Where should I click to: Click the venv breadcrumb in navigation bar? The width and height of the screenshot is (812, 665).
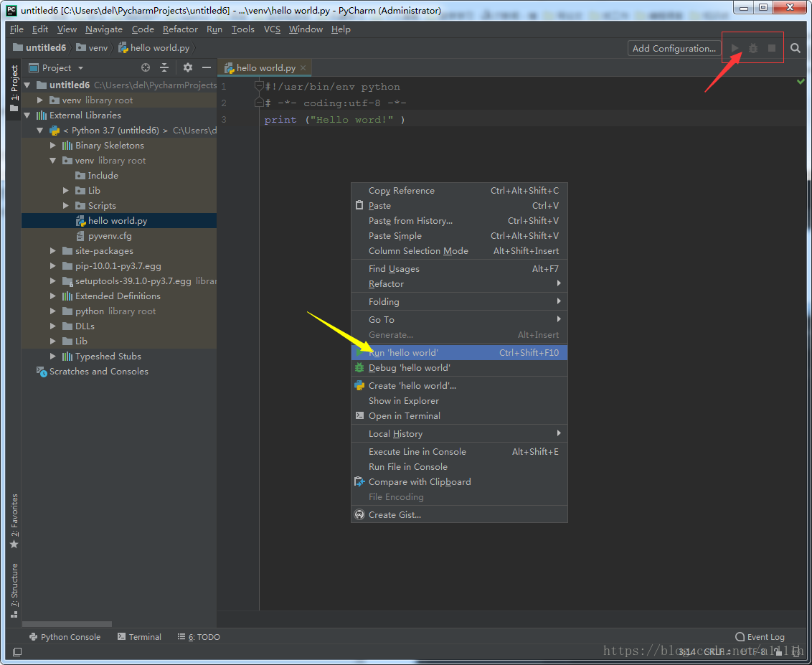[93, 47]
